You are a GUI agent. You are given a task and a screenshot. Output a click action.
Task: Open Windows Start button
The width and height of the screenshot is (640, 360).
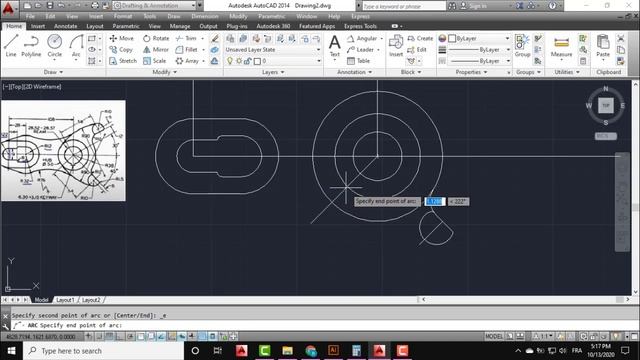11,351
